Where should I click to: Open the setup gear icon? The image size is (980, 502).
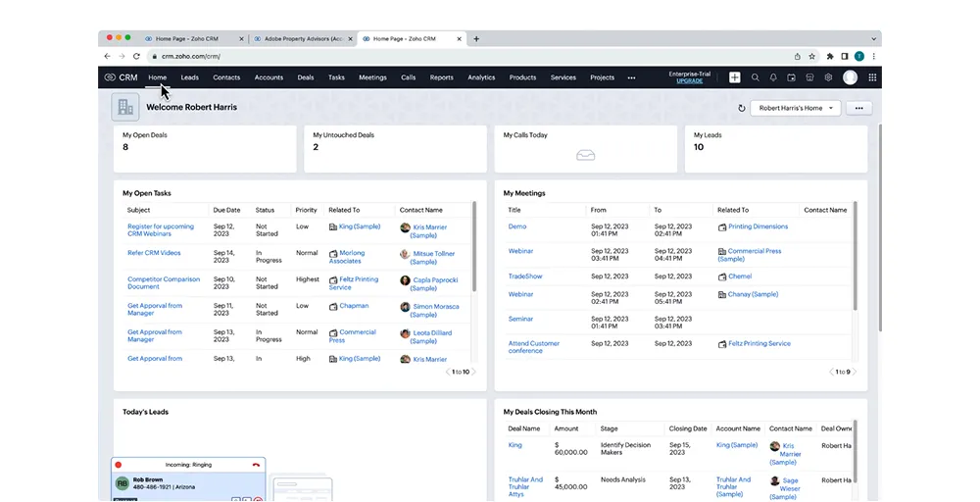pyautogui.click(x=828, y=77)
